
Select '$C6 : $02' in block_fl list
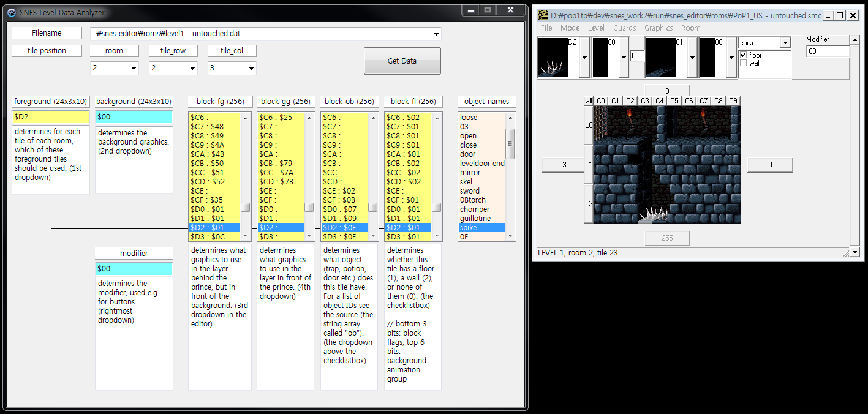point(408,118)
